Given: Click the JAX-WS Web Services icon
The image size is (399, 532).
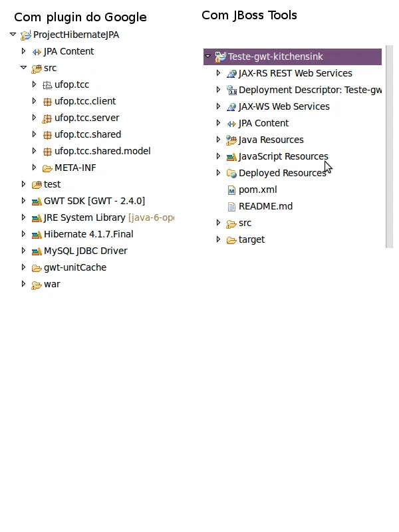Looking at the screenshot, I should [x=231, y=107].
